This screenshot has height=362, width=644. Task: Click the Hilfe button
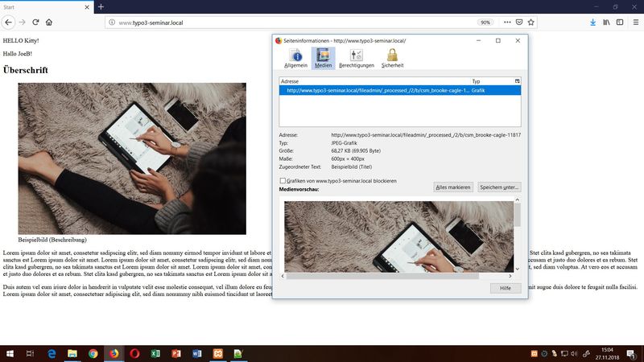tap(505, 288)
